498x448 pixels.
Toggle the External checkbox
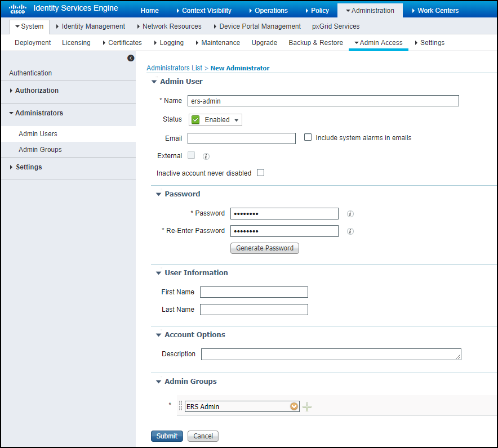point(192,155)
